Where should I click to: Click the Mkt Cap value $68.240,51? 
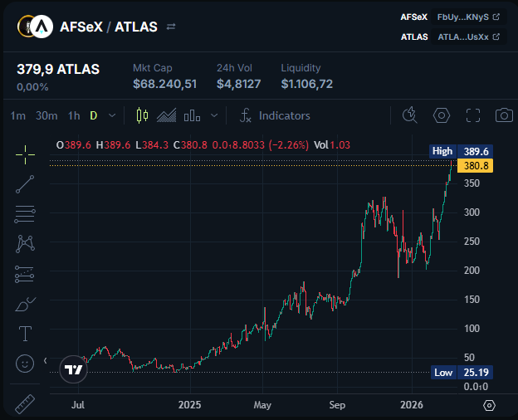(165, 84)
